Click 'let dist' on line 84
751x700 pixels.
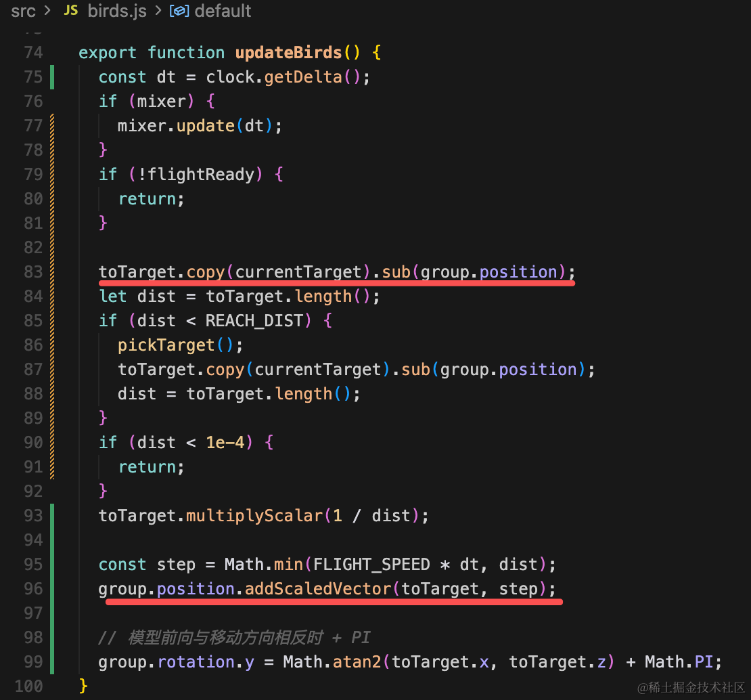click(x=137, y=297)
